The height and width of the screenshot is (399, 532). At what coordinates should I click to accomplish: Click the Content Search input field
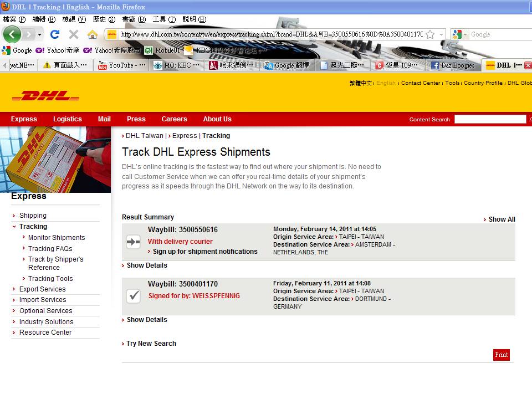[490, 119]
